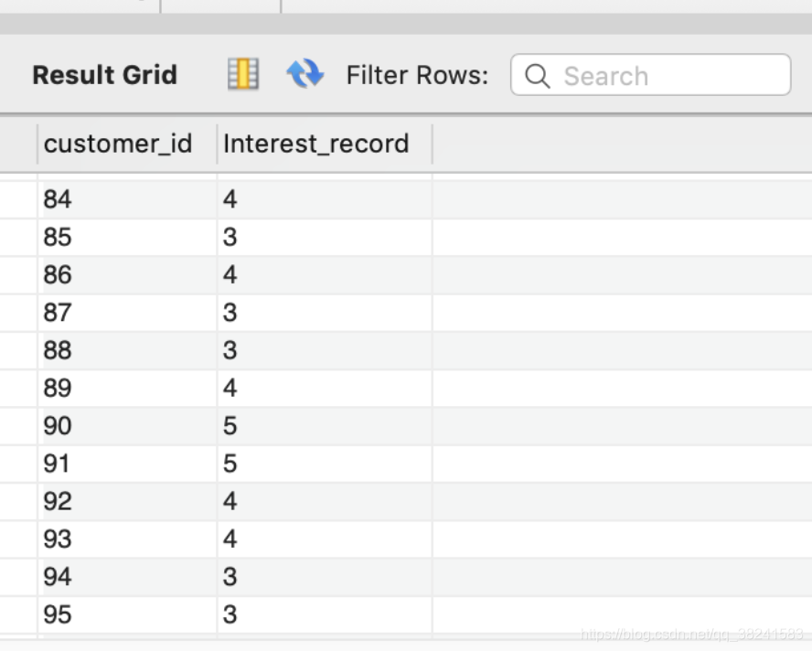This screenshot has width=812, height=651.
Task: Select customer_id cell 88
Action: [x=127, y=350]
